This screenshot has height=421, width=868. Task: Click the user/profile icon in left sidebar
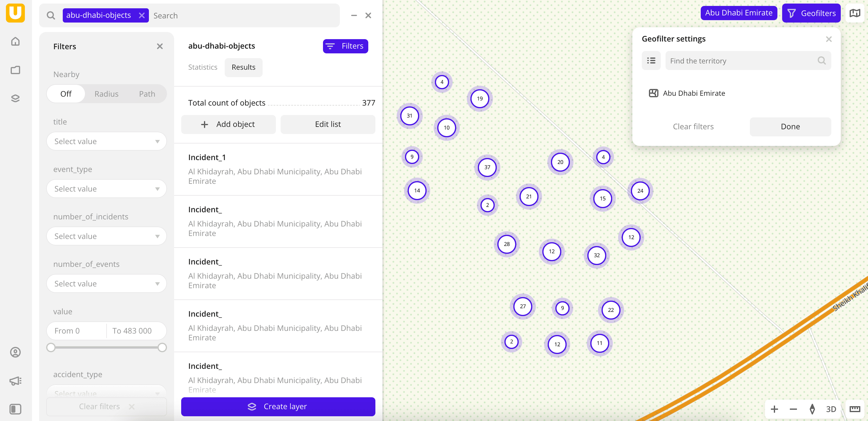[x=15, y=352]
